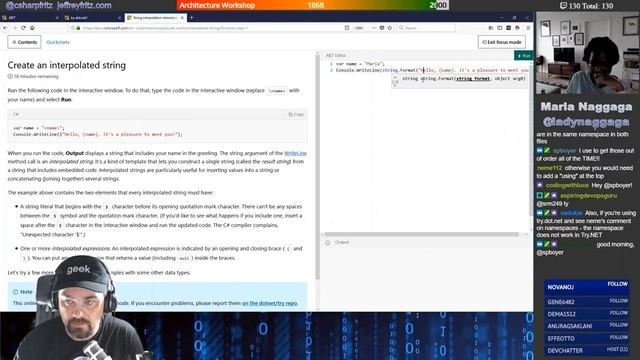Open the Firefox hamburger menu
This screenshot has width=640, height=360.
pyautogui.click(x=528, y=28)
